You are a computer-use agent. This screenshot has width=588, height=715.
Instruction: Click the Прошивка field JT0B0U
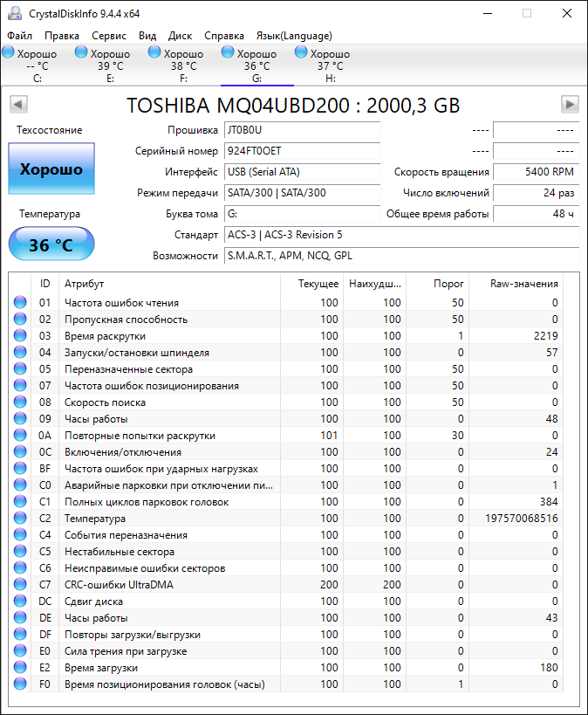pos(302,130)
